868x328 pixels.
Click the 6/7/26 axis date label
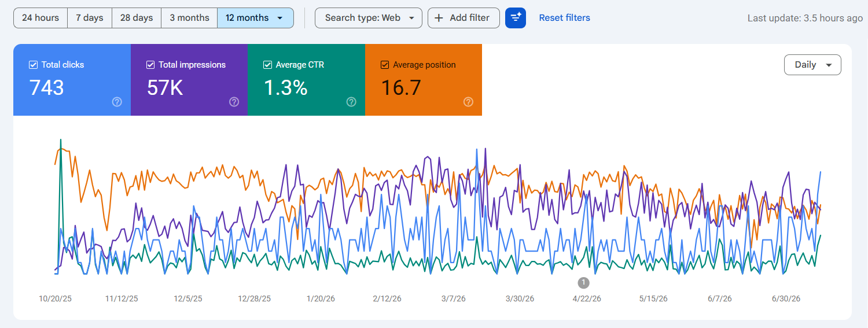pos(719,298)
